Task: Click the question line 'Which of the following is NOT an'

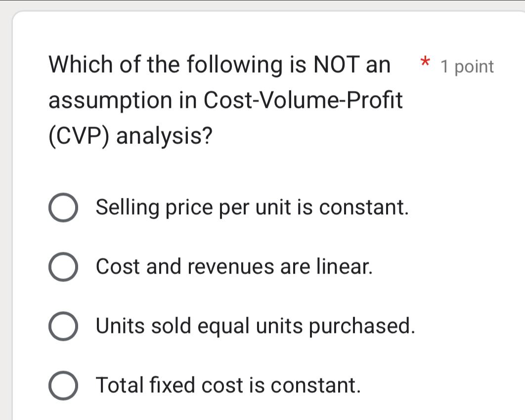Action: pos(219,65)
